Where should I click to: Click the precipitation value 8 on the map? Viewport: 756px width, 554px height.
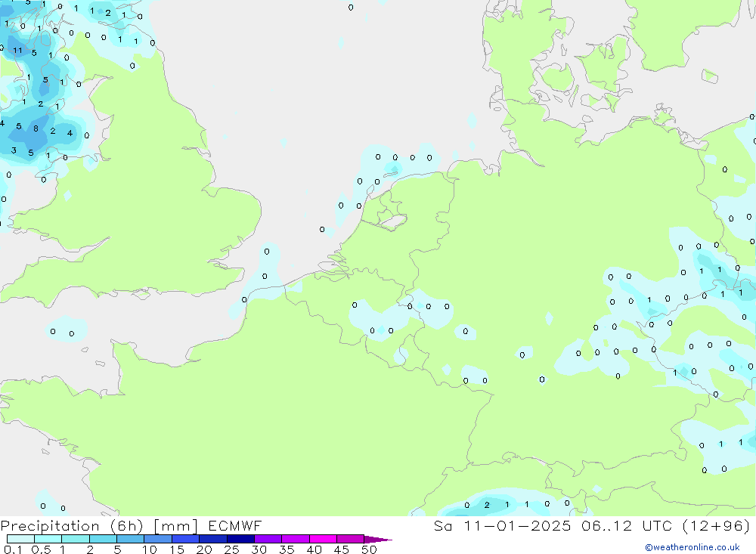coord(36,129)
